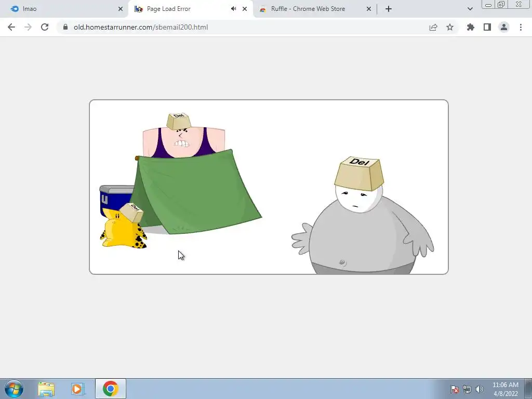Click the green tent in the animation

(x=196, y=192)
